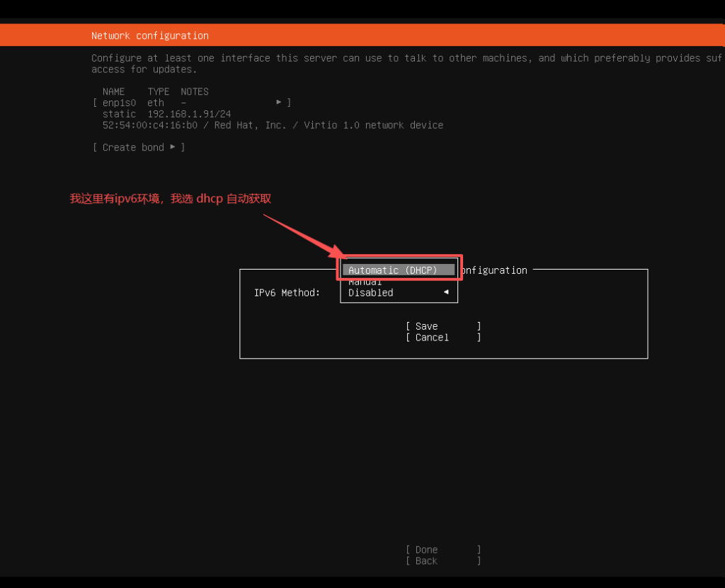Open the Create bond submenu arrow
Viewport: 725px width, 588px height.
click(172, 147)
